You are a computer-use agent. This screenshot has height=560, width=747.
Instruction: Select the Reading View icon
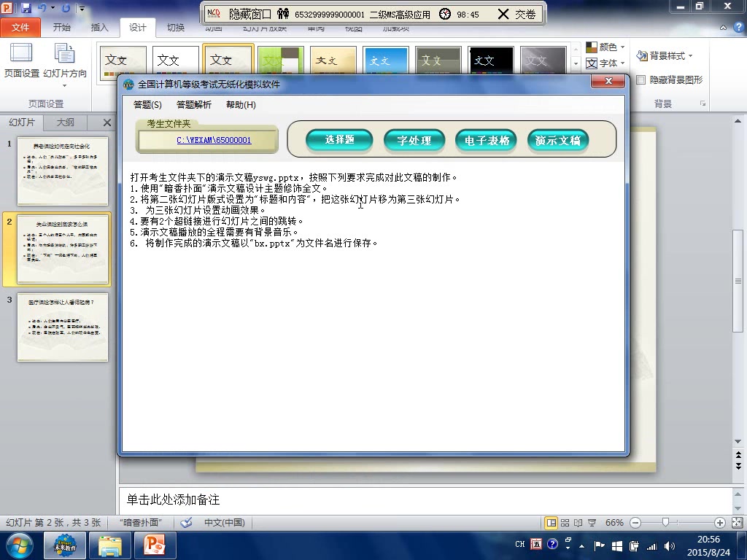click(x=579, y=522)
